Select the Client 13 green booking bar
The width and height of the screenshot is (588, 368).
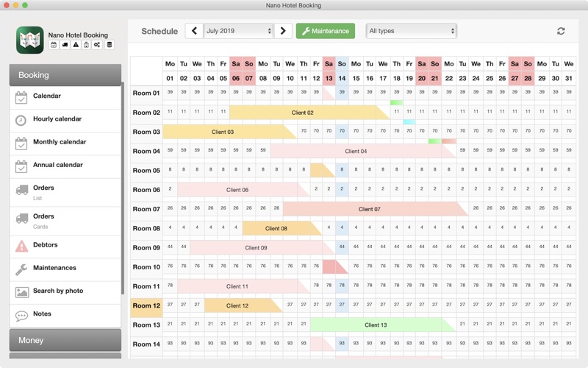pyautogui.click(x=376, y=325)
